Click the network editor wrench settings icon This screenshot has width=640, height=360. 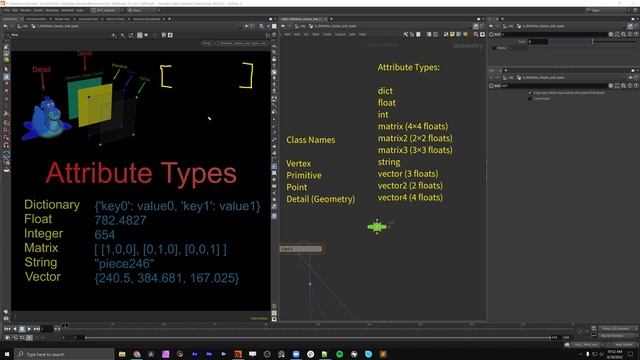click(406, 35)
